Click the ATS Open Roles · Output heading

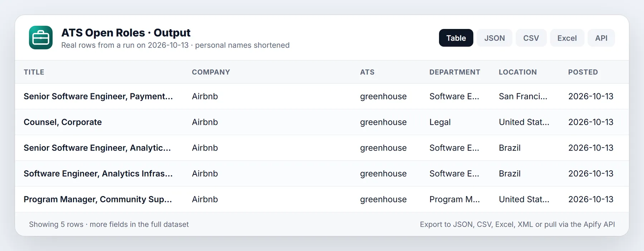click(126, 33)
